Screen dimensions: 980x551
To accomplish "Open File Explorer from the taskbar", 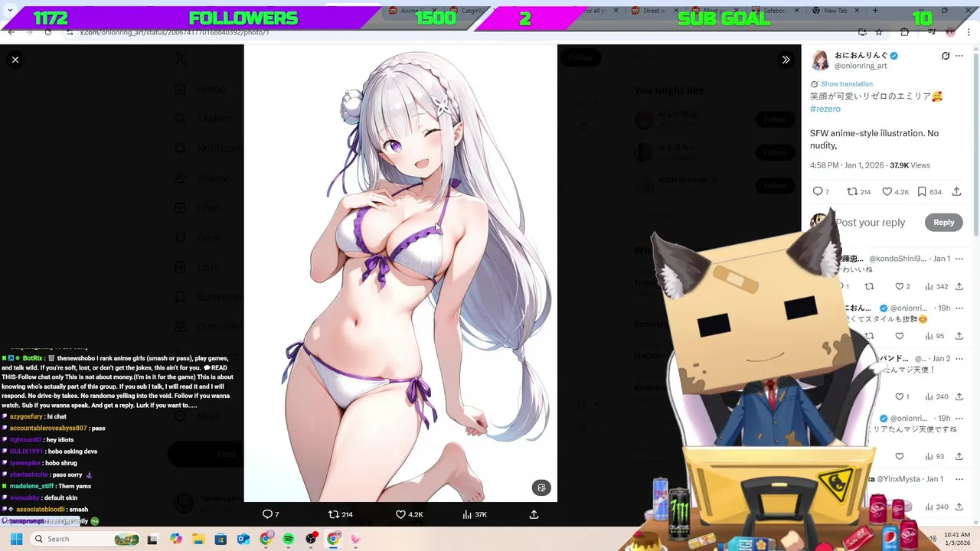I will pos(198,539).
